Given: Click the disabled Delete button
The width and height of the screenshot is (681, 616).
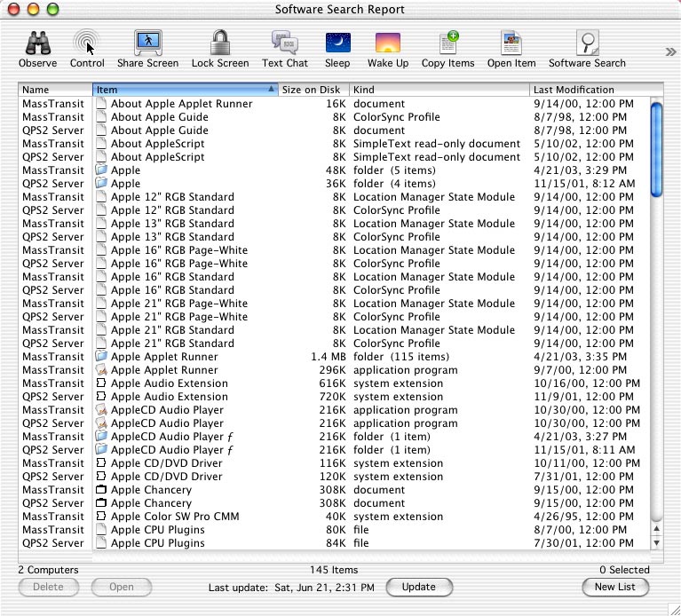Looking at the screenshot, I should pos(48,587).
